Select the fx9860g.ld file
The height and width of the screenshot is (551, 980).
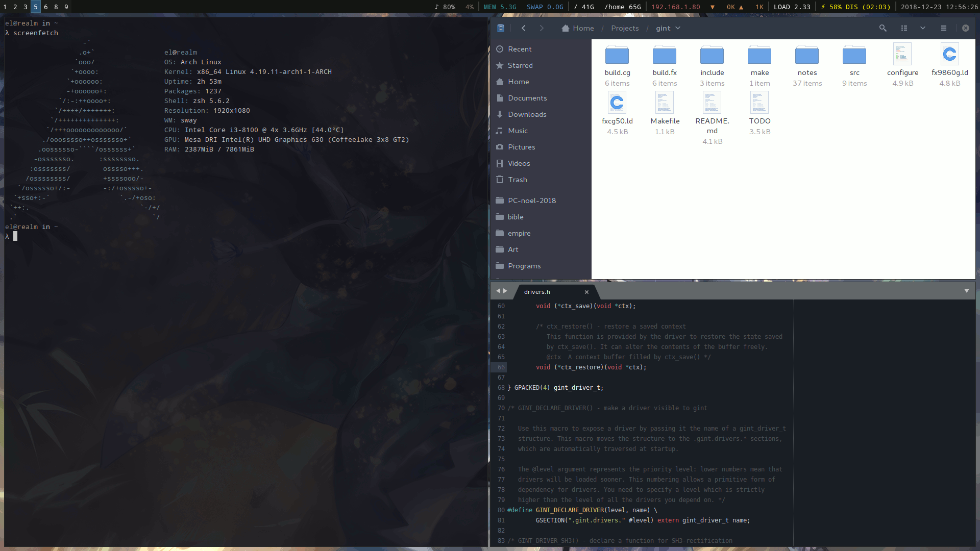(950, 65)
